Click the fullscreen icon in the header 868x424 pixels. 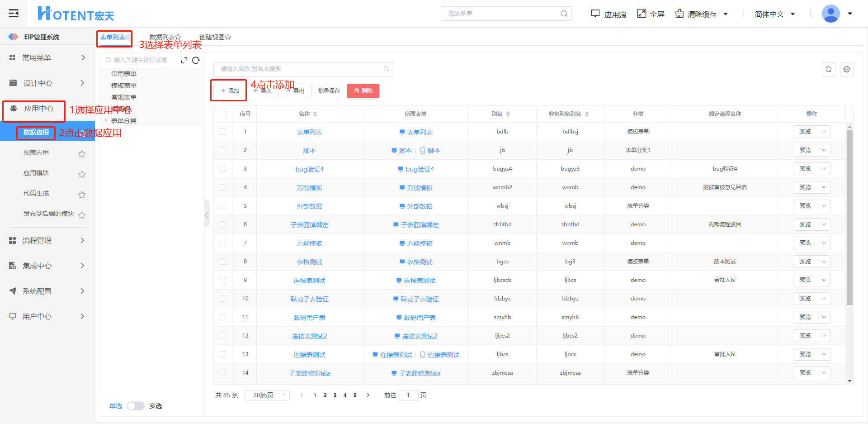click(642, 14)
